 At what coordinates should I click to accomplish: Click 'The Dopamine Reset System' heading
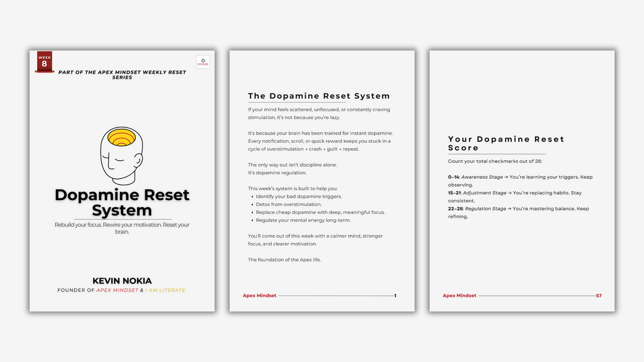[318, 96]
